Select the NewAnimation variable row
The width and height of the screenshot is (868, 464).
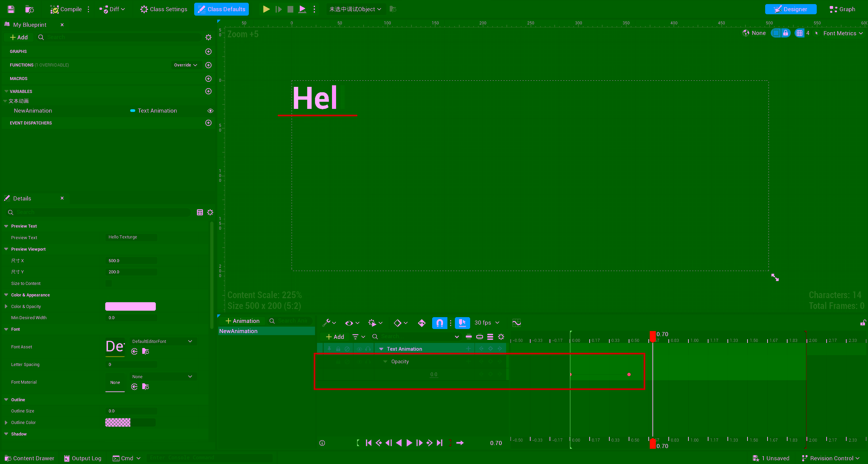click(x=108, y=111)
